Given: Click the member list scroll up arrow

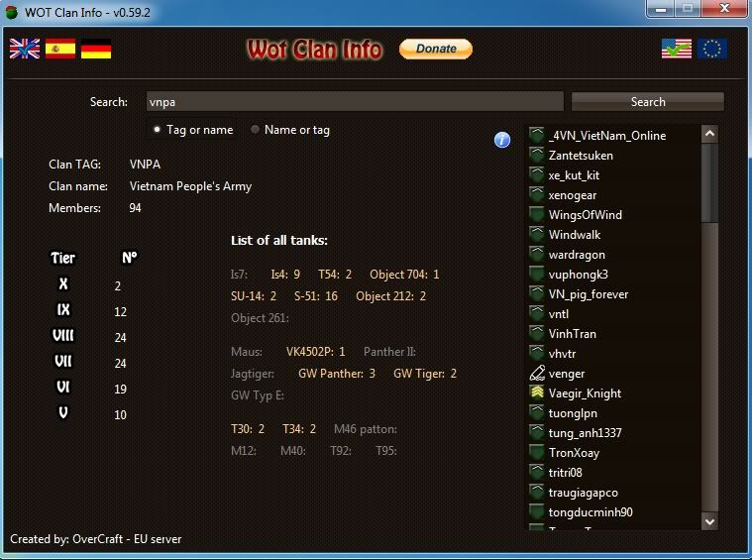Looking at the screenshot, I should 709,134.
